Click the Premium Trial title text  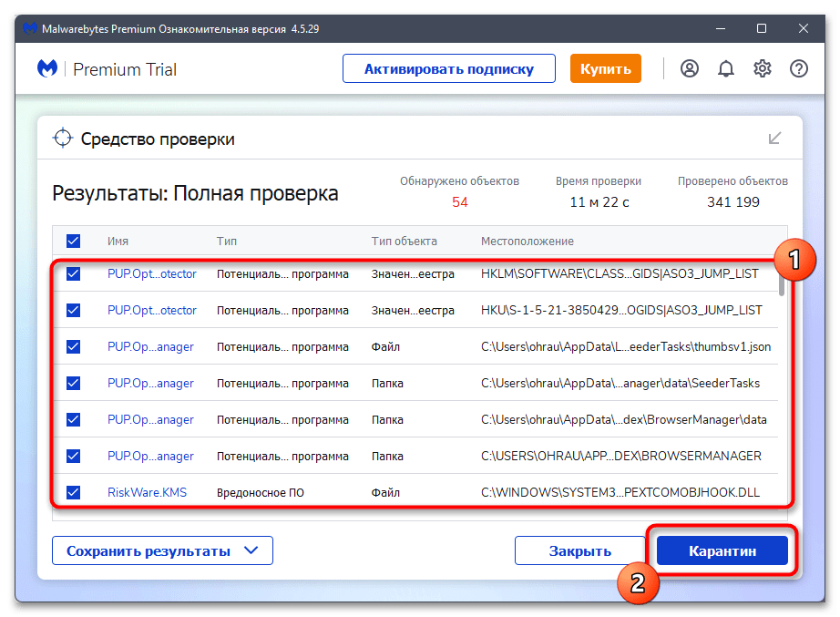click(x=125, y=69)
